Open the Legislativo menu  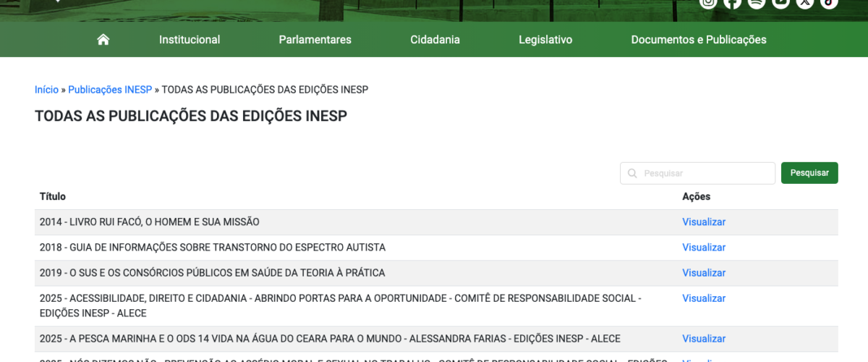click(545, 40)
